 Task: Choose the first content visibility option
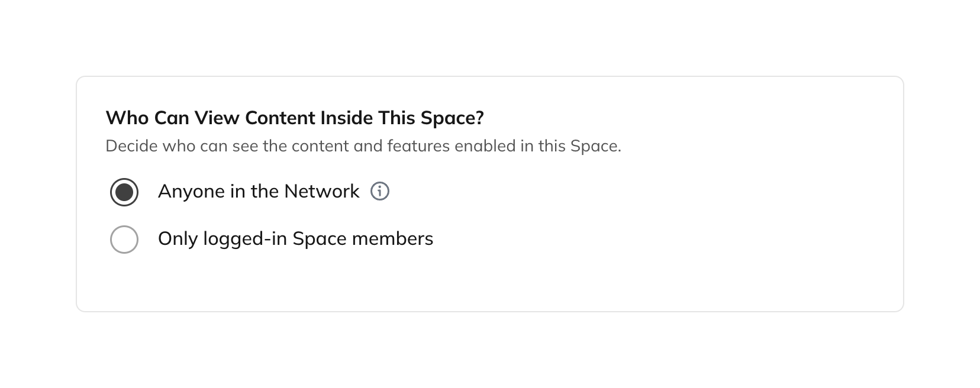124,192
